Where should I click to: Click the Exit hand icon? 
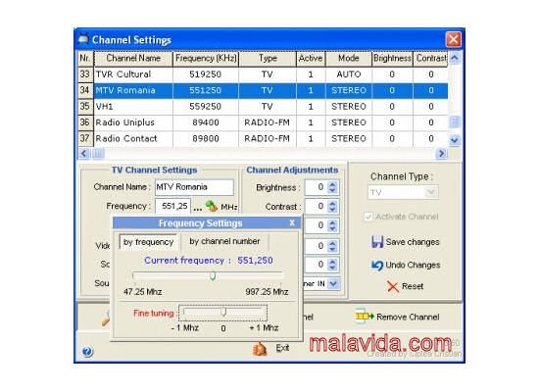click(x=260, y=349)
